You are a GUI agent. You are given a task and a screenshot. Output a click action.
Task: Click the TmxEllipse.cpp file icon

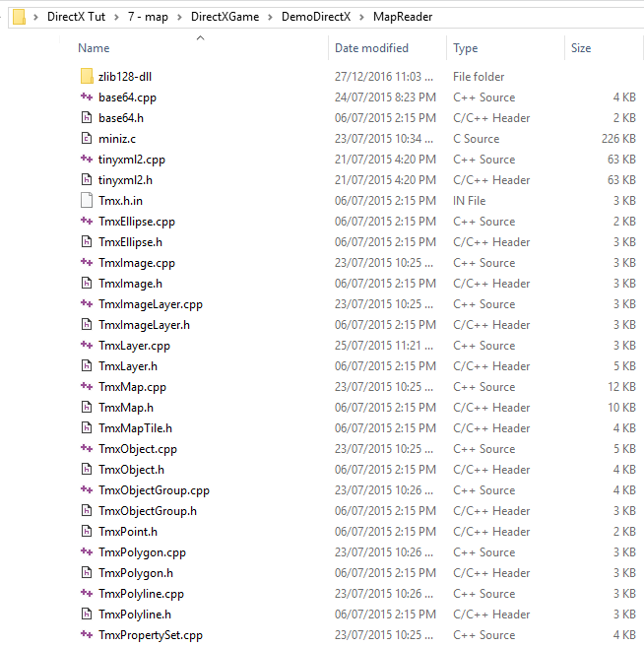[87, 222]
